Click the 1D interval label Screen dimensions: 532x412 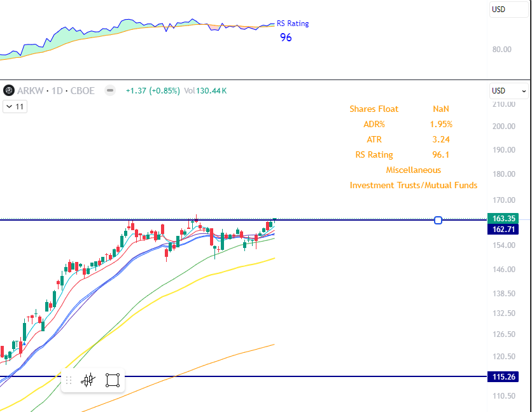point(57,91)
